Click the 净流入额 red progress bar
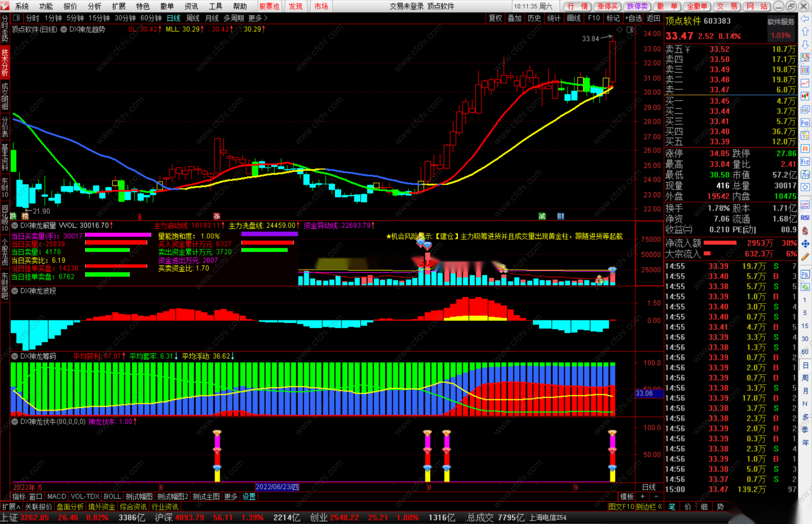This screenshot has width=812, height=524. (x=720, y=243)
